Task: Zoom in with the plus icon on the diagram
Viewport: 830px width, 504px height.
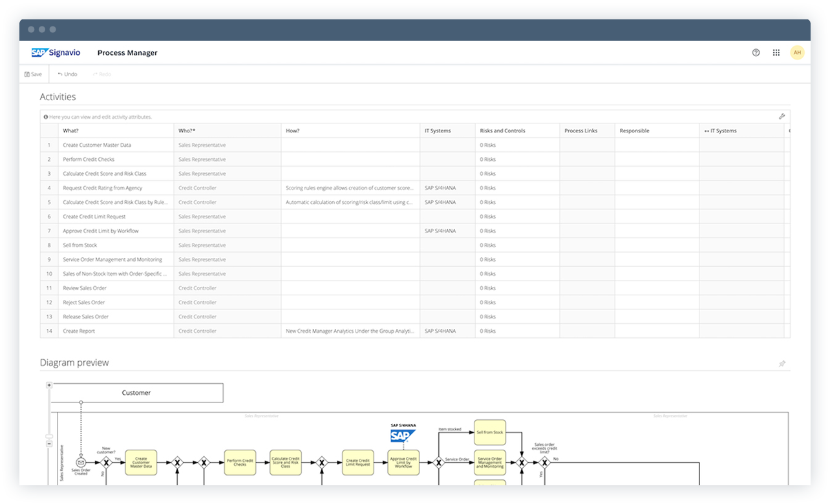Action: pos(48,384)
